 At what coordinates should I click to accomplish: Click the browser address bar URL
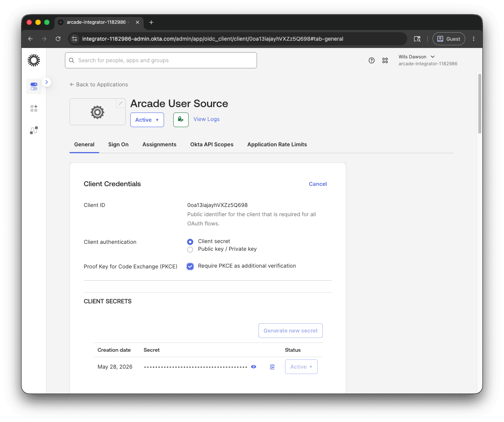tap(213, 39)
